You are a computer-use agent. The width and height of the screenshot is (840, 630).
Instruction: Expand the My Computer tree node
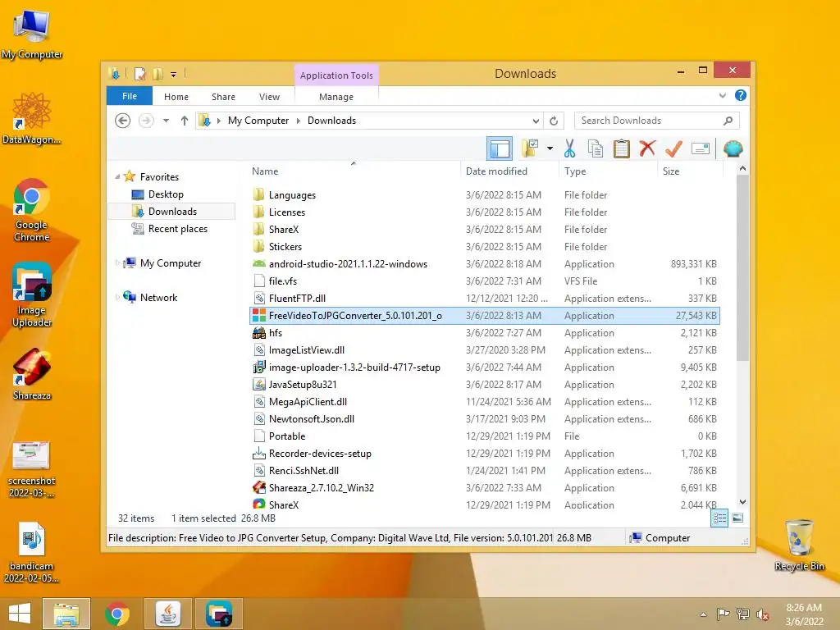(x=117, y=263)
